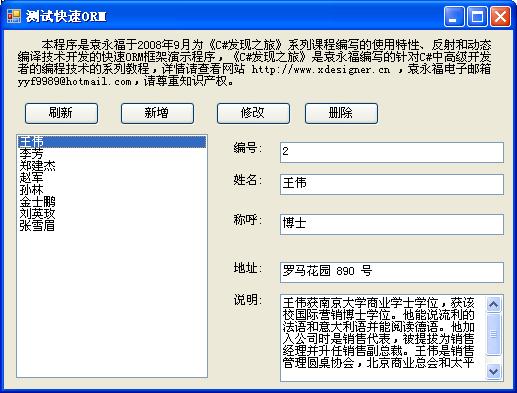Click the 姓名 label
The width and height of the screenshot is (517, 393).
[x=248, y=180]
